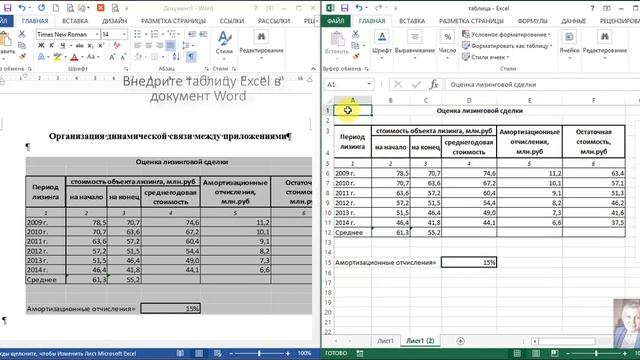Switch to ВСТАВКА tab in Word
Viewport: 640px width, 360px height.
[75, 21]
